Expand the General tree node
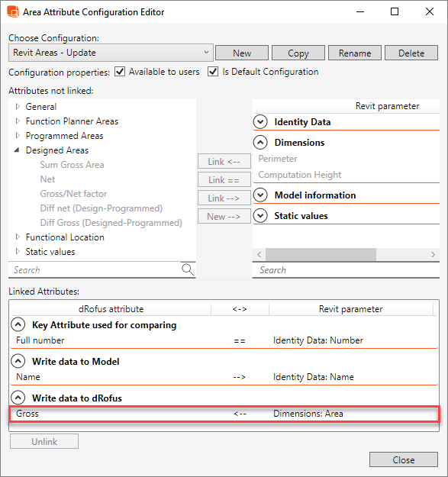The width and height of the screenshot is (448, 477). pos(18,107)
